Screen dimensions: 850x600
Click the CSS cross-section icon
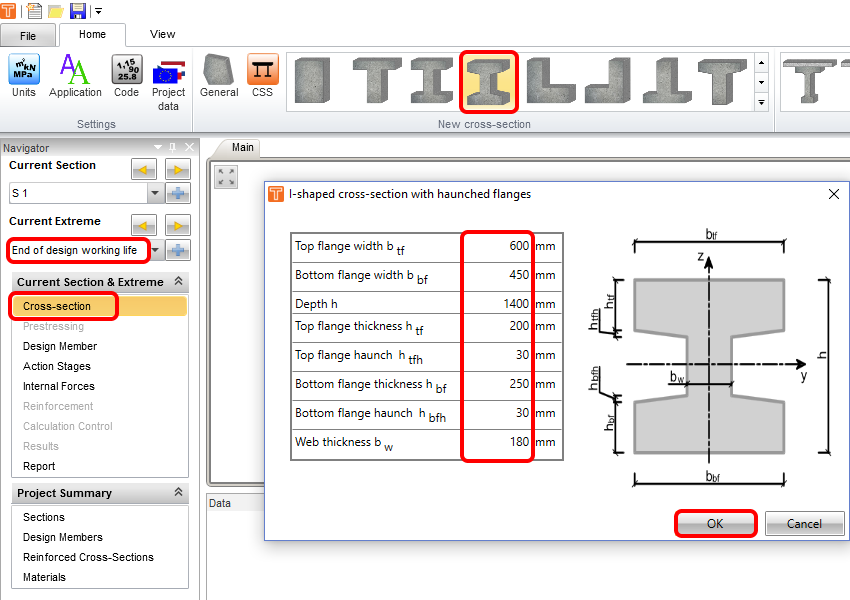click(262, 77)
